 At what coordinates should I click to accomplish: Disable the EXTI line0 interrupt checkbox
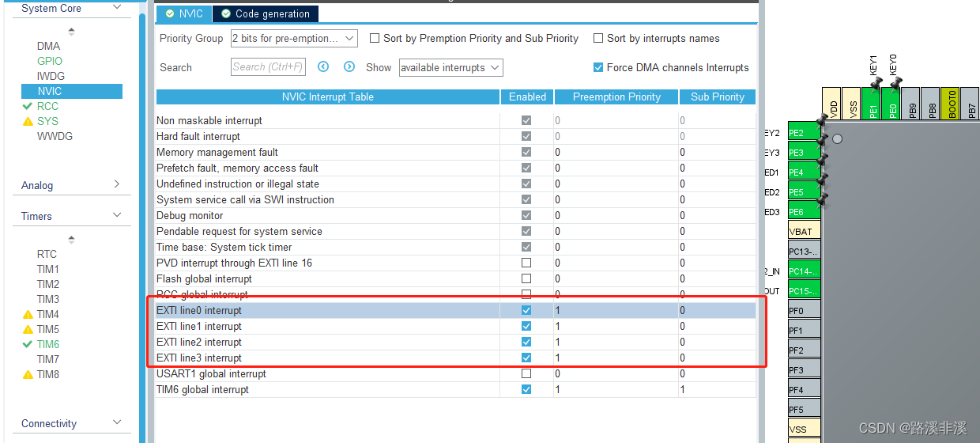pos(526,310)
